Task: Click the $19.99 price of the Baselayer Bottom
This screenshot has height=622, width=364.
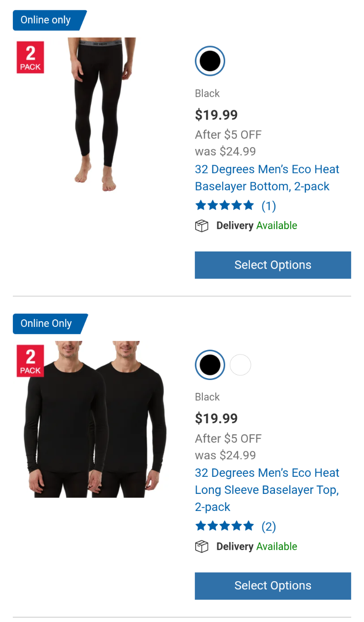Action: coord(217,115)
